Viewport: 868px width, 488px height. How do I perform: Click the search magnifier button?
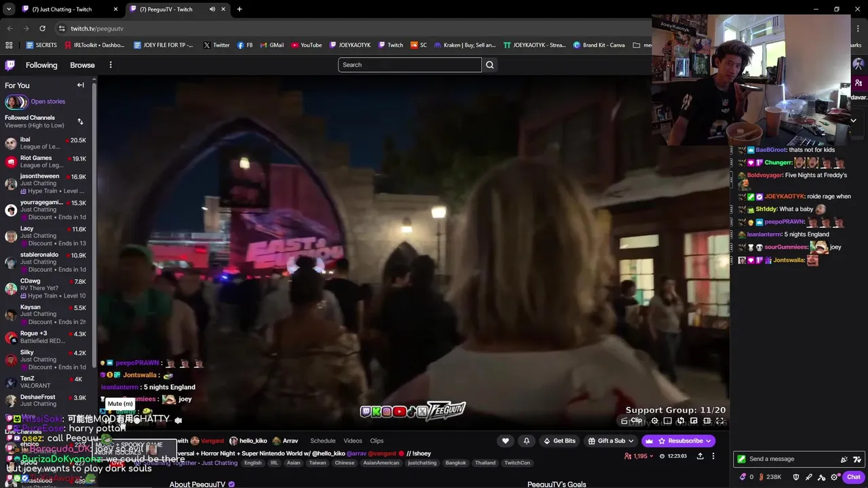point(490,65)
